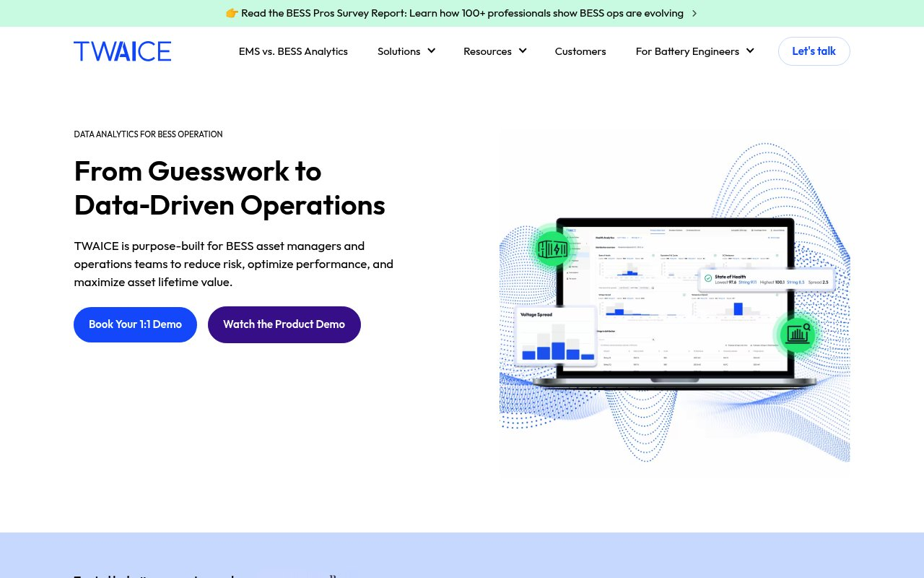924x578 pixels.
Task: Open the TWAICE logo homepage link
Action: [x=122, y=51]
